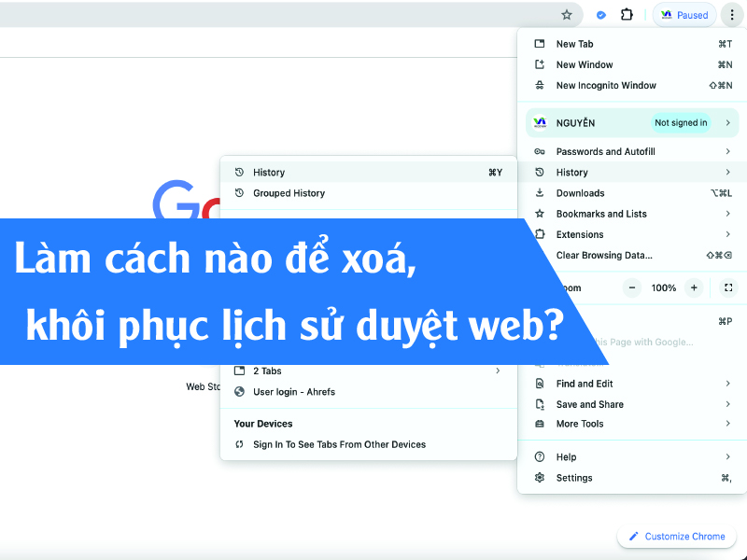Expand the NGUYỄN profile chevron
The width and height of the screenshot is (747, 560).
point(728,123)
